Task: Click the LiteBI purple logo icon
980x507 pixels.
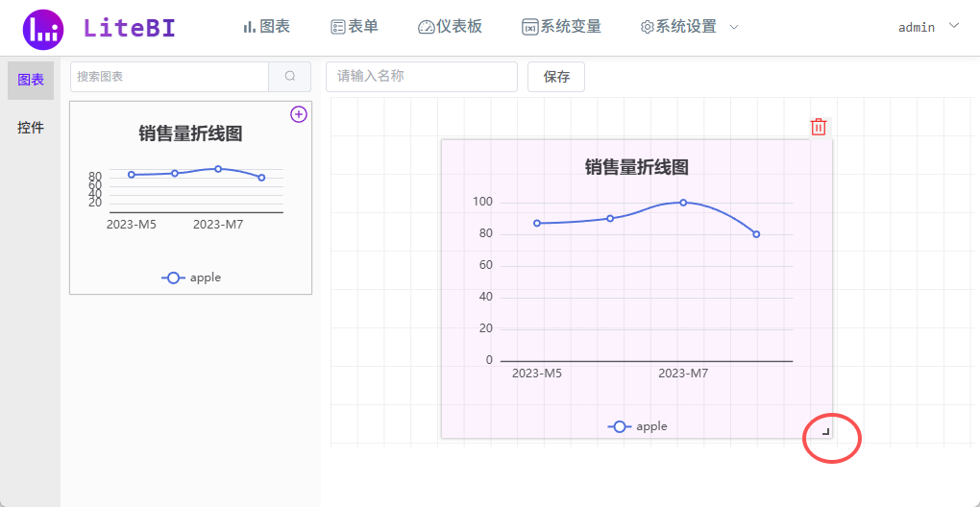Action: [x=43, y=29]
